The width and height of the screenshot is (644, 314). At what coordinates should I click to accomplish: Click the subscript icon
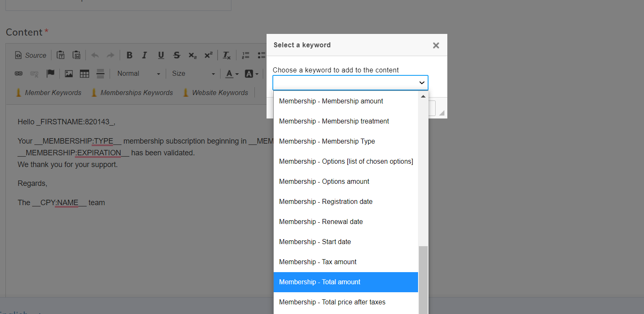[x=192, y=55]
